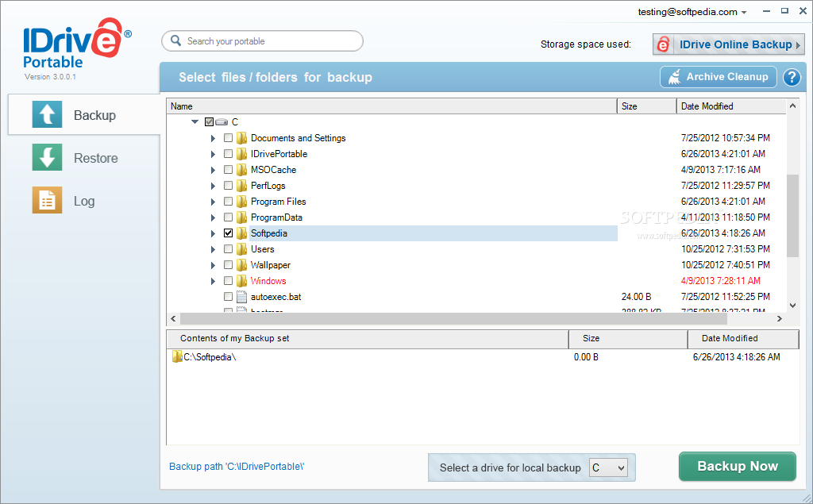Check the Documents and Settings checkbox
The width and height of the screenshot is (813, 504).
pyautogui.click(x=228, y=138)
